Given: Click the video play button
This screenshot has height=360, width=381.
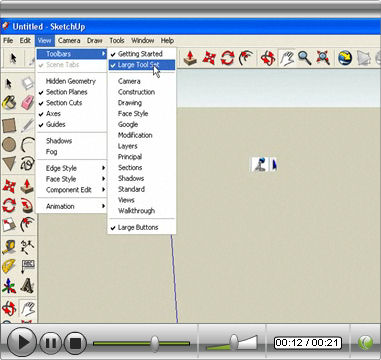Looking at the screenshot, I should pyautogui.click(x=21, y=342).
